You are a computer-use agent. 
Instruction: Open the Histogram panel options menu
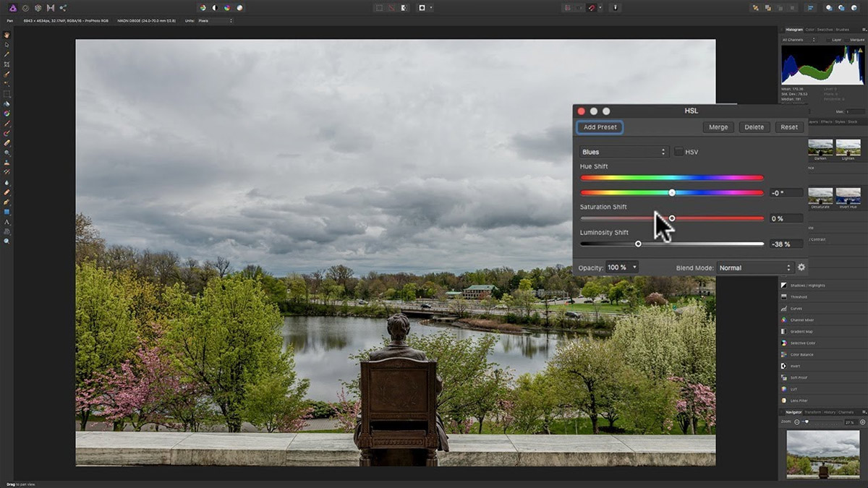click(x=863, y=30)
